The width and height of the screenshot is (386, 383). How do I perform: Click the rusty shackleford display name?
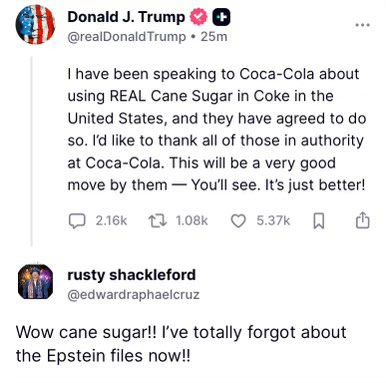(132, 275)
